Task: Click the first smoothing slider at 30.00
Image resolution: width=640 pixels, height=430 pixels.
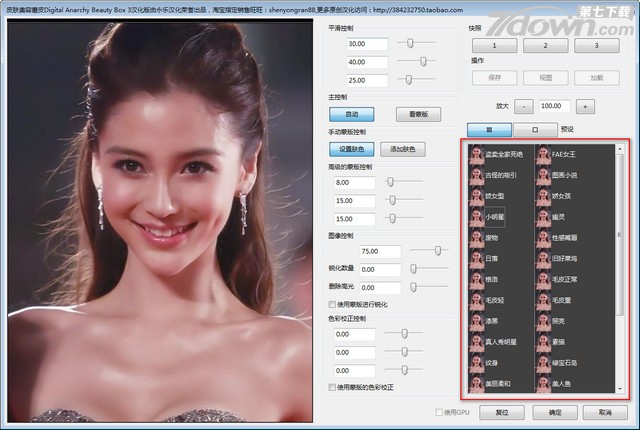Action: (409, 44)
